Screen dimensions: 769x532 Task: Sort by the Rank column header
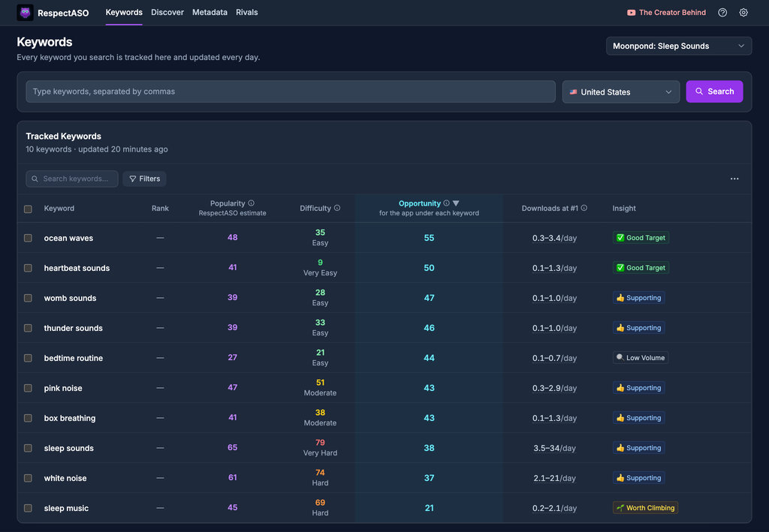click(160, 208)
